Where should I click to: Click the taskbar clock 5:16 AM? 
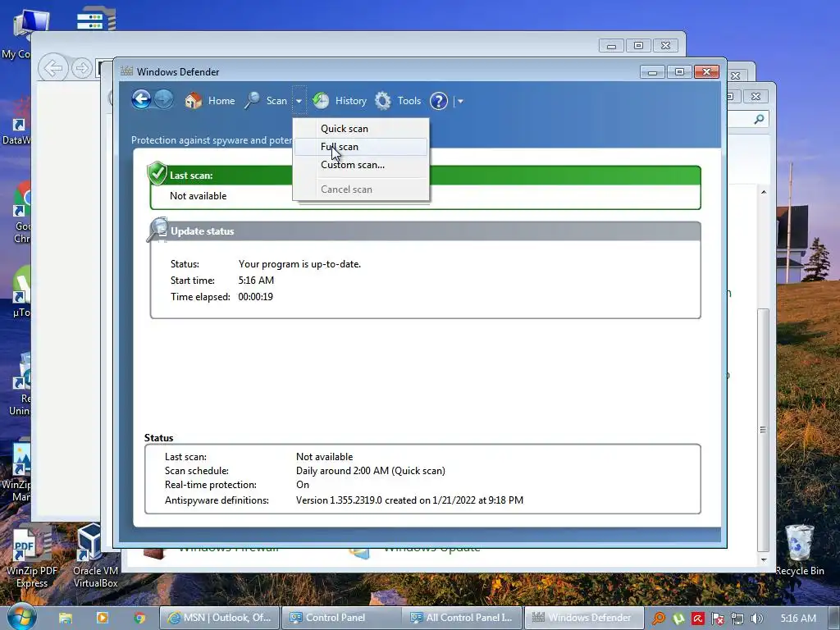tap(798, 619)
